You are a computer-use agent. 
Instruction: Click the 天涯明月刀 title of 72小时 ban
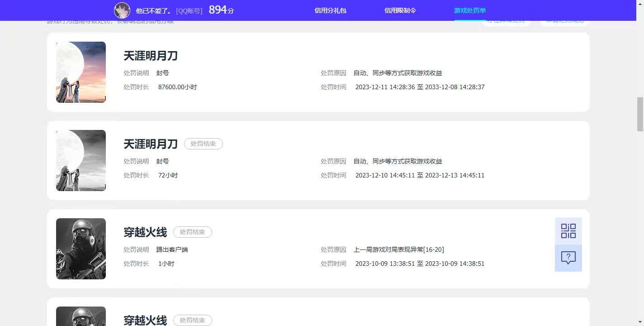[x=151, y=144]
